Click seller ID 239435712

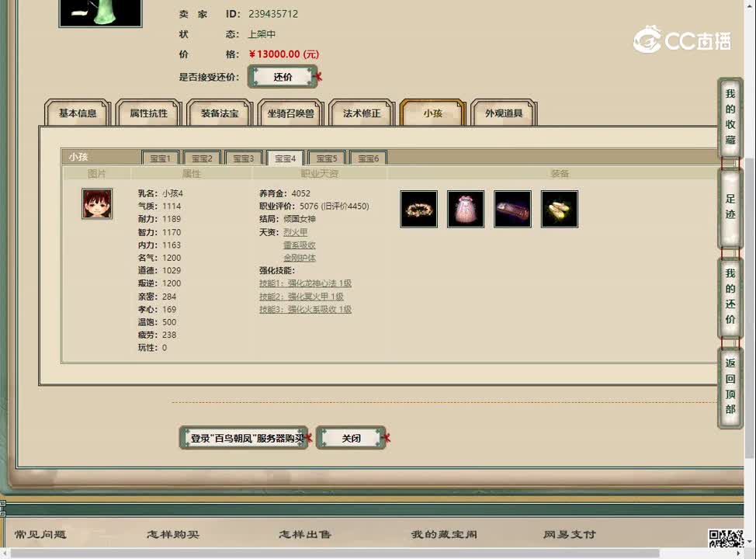[x=273, y=14]
